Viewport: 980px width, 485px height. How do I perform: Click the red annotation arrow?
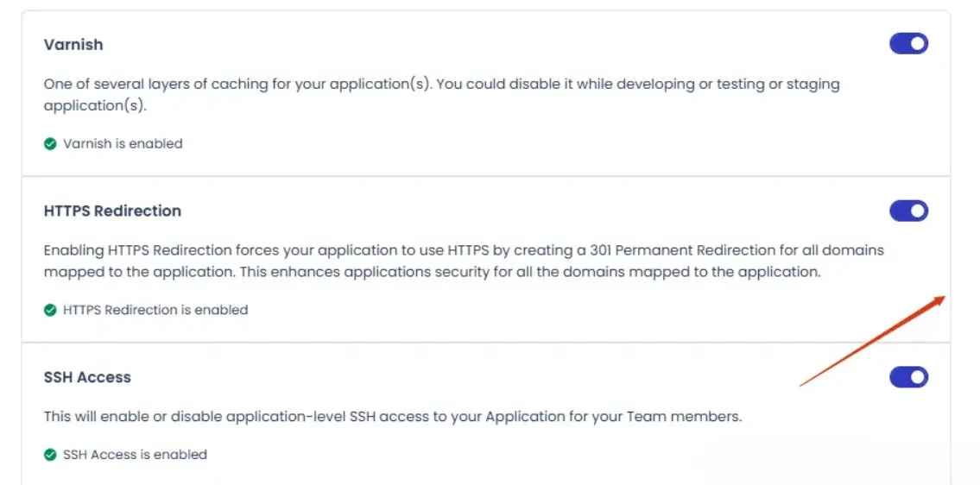[x=872, y=341]
